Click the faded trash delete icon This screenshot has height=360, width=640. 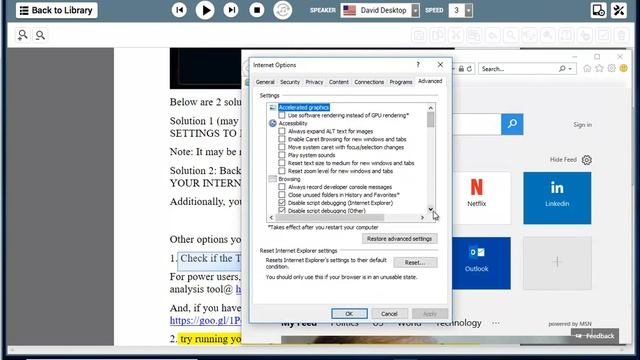tap(621, 36)
